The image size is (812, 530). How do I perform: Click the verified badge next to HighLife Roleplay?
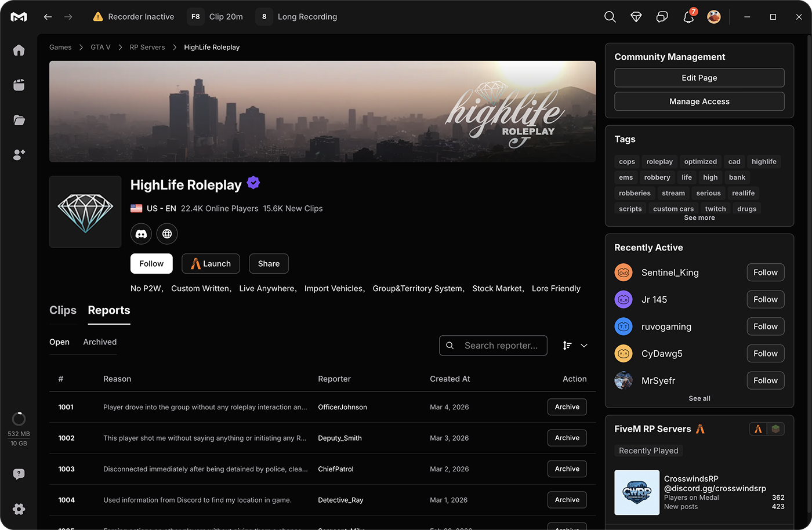(x=253, y=183)
